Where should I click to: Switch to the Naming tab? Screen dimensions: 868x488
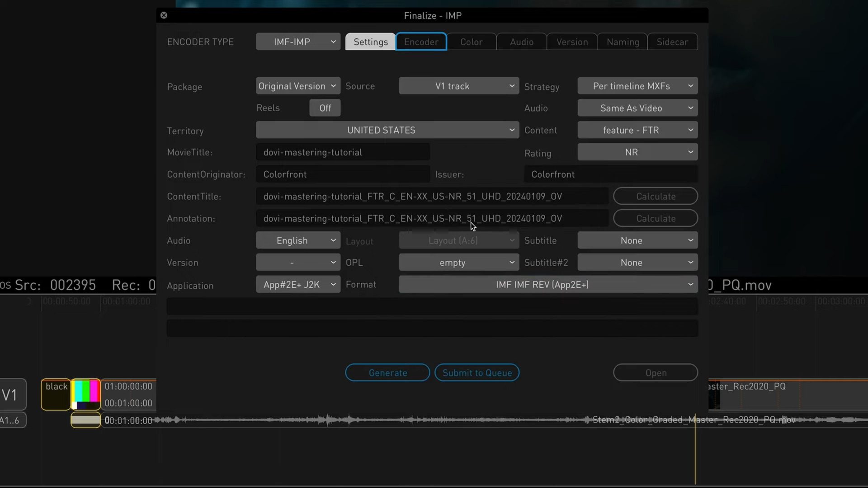(x=622, y=41)
